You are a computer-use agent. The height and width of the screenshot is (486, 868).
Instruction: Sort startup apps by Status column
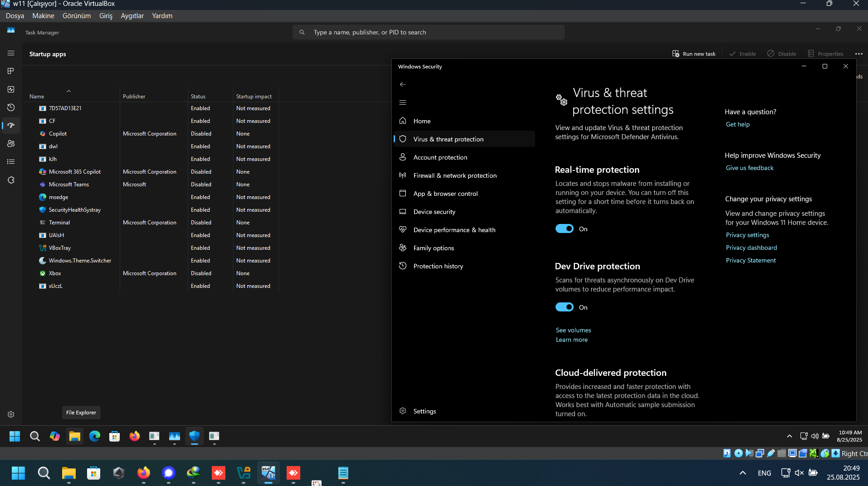198,97
